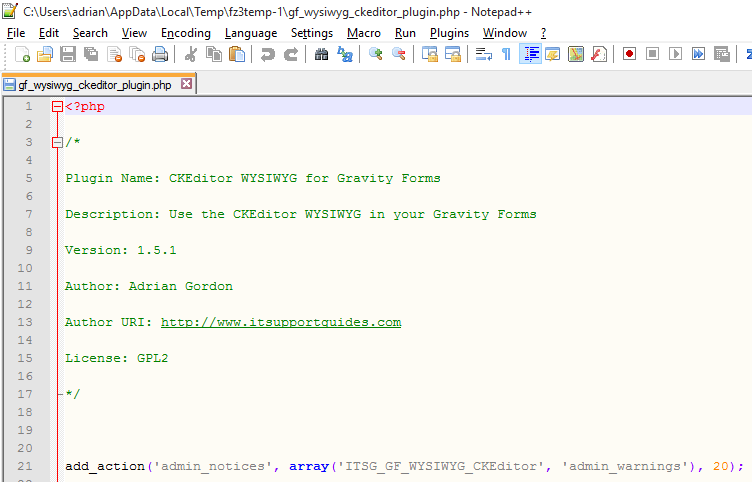Create a new file with the New icon

[x=22, y=54]
